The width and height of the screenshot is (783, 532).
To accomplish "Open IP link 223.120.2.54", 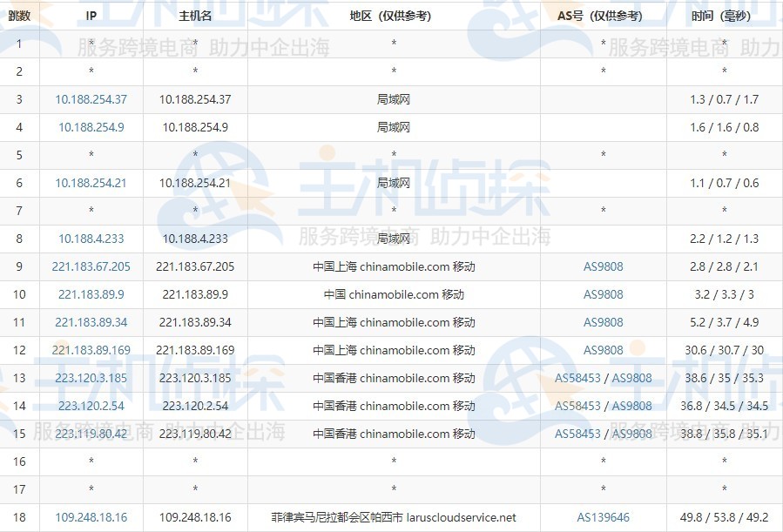I will coord(91,406).
